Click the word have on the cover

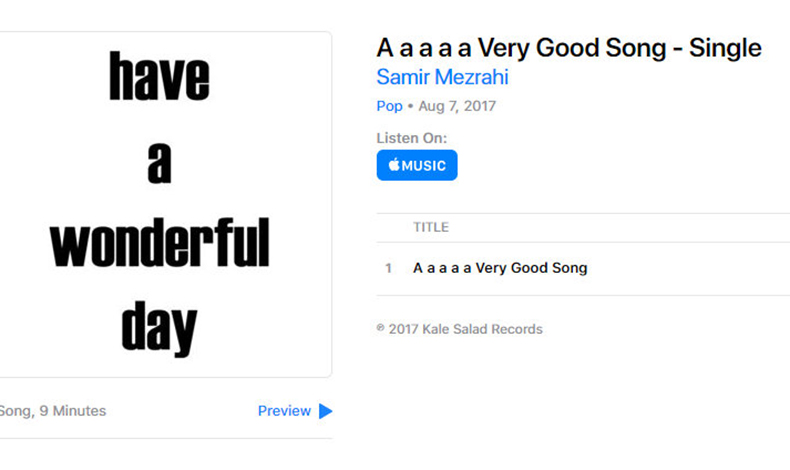(159, 76)
